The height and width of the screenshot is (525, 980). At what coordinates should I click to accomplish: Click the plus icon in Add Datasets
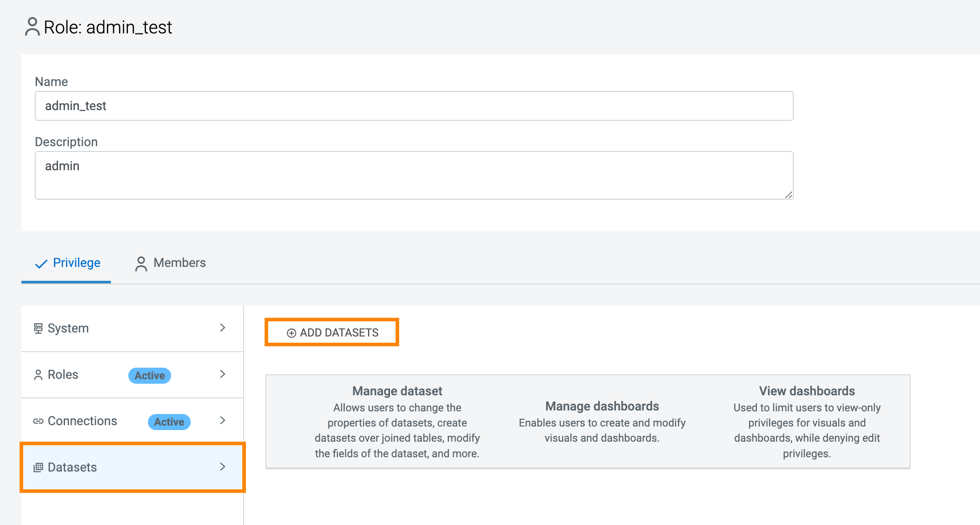(x=291, y=333)
